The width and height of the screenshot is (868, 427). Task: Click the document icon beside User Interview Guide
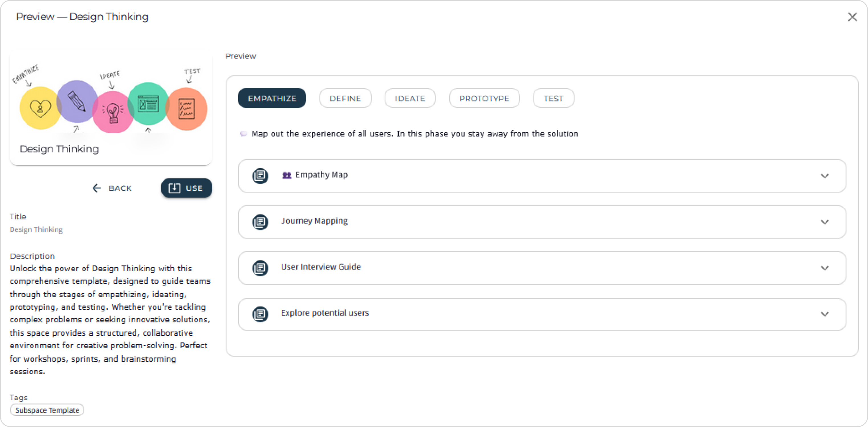pyautogui.click(x=260, y=268)
